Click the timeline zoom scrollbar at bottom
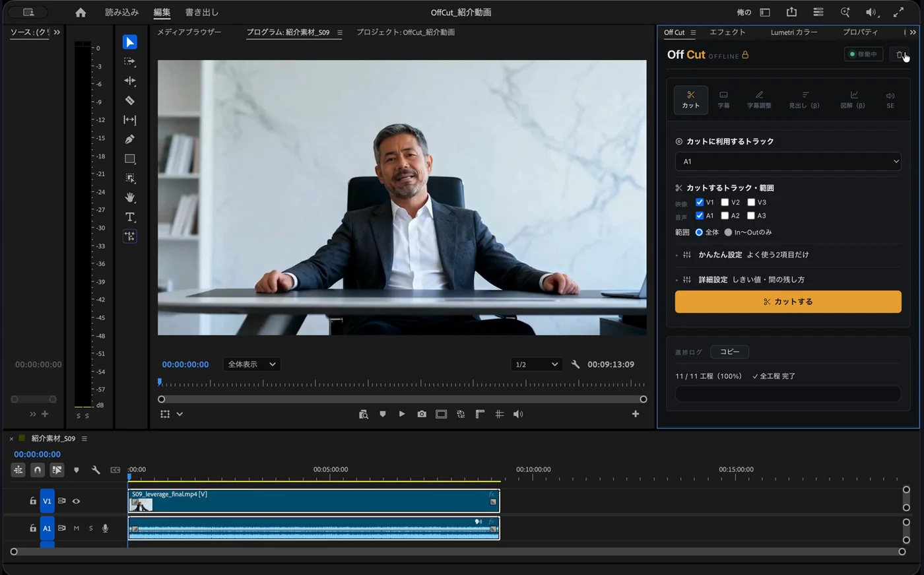The width and height of the screenshot is (924, 575). [458, 552]
